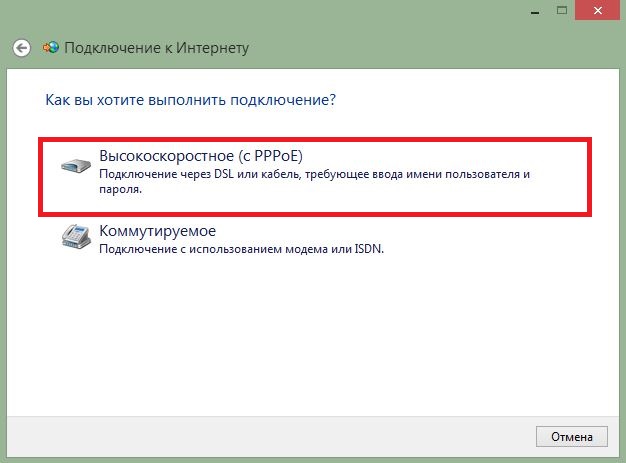Click the broadband modem icon
This screenshot has height=463, width=626.
[x=76, y=165]
